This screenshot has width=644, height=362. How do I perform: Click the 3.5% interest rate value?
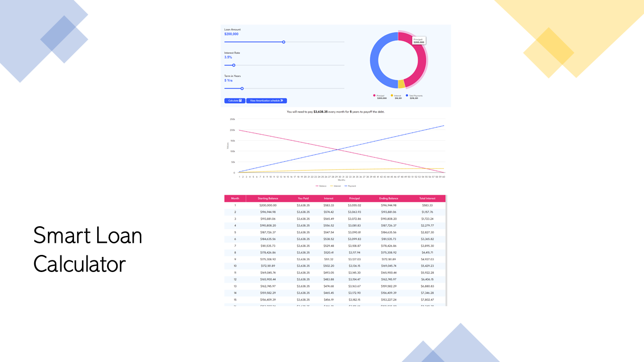(x=228, y=57)
